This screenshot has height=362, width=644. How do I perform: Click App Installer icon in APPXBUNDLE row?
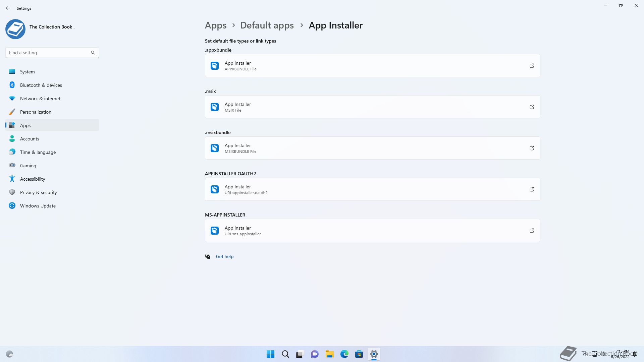(x=215, y=66)
